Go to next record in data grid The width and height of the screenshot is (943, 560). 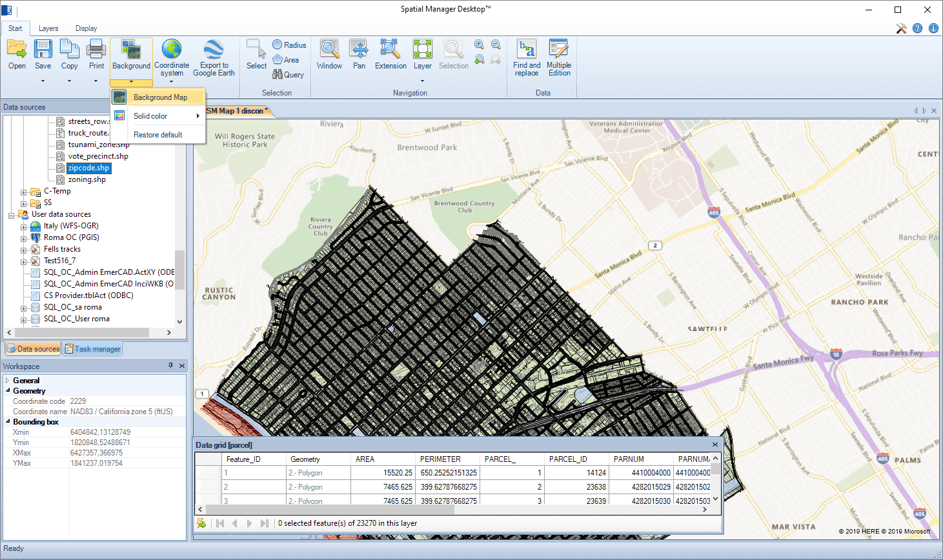[249, 523]
